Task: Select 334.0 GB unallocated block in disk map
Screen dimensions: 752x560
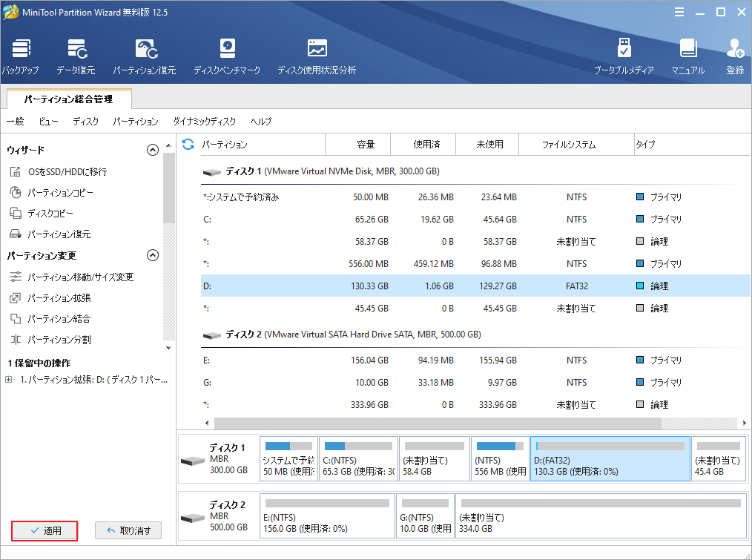Action: point(601,515)
